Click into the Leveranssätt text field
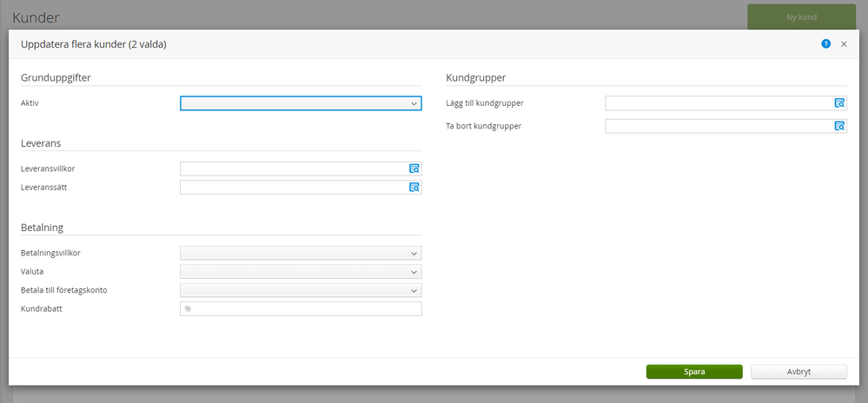 293,187
